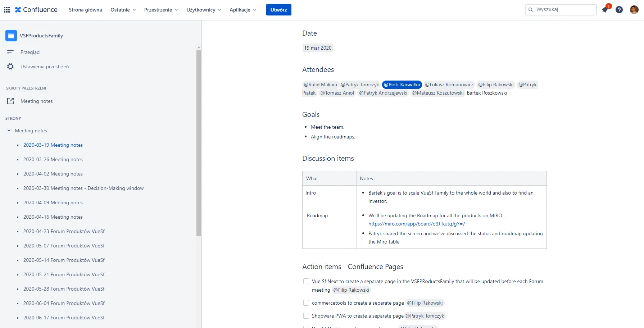Screen dimensions: 644x328
Task: Open 2020-03-30 Meeting notes Decision-Making window
Action: pos(83,188)
